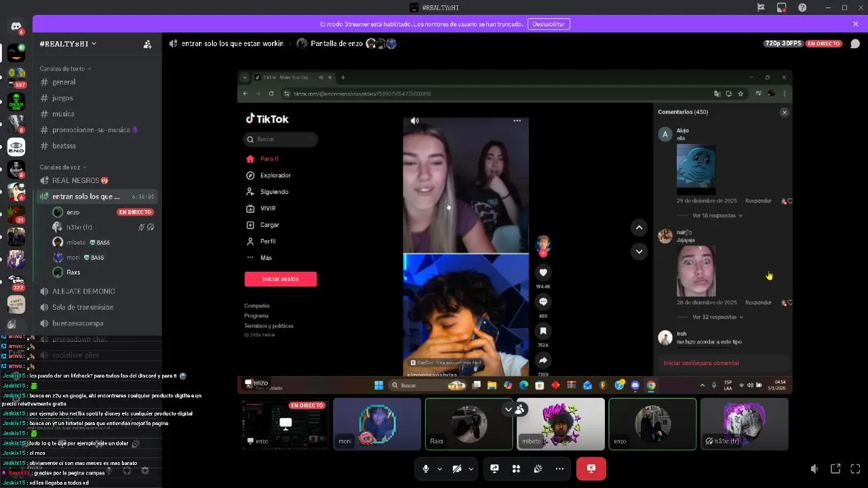Viewport: 868px width, 488px height.
Task: Toggle the camera on/off button
Action: pyautogui.click(x=457, y=468)
